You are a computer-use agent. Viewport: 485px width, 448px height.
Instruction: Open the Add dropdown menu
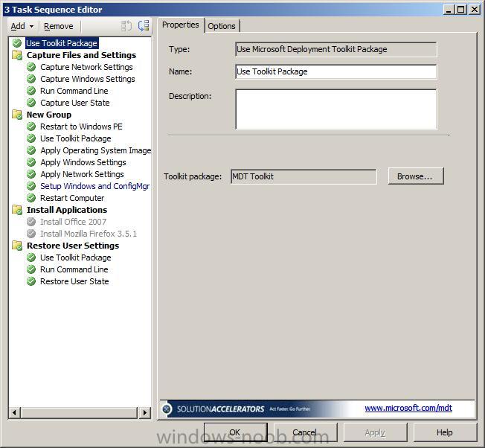[x=22, y=26]
